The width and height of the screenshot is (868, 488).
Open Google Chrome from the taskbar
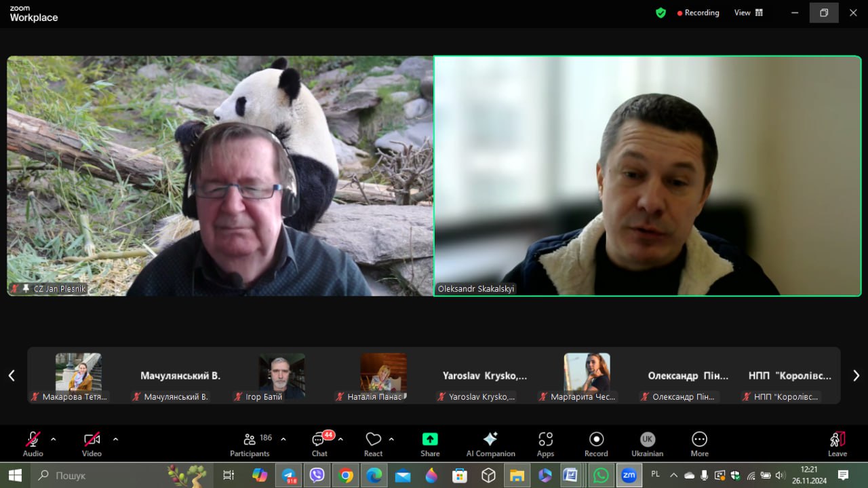click(x=346, y=476)
